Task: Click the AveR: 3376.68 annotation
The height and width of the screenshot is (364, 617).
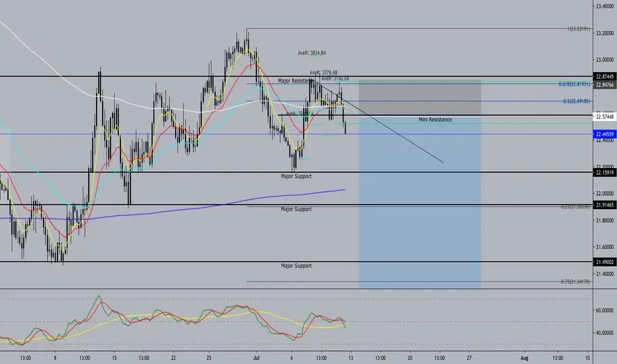Action: point(324,72)
